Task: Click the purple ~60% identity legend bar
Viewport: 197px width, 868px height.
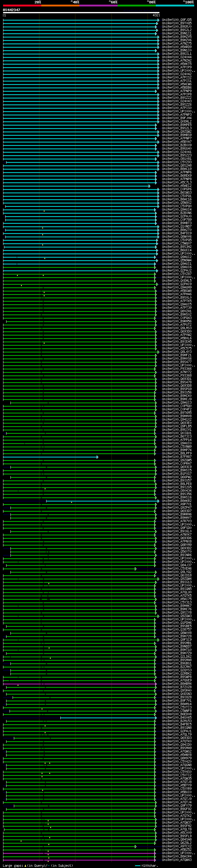Action: pyautogui.click(x=99, y=6)
